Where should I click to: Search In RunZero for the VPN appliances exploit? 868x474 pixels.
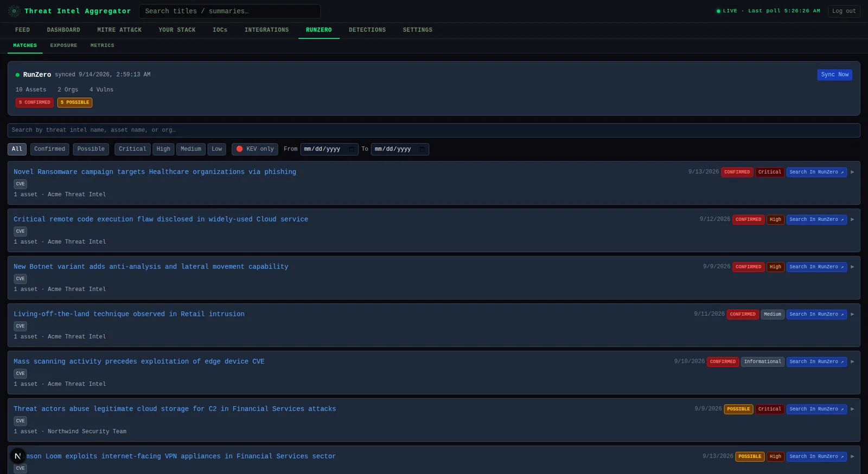(x=816, y=457)
